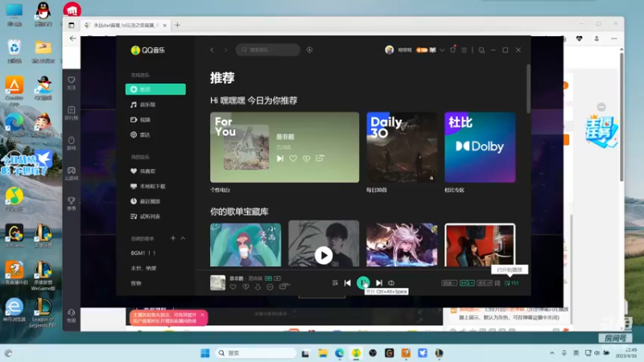Open comments icon in the player bar
Viewport: 644px width, 362px height.
(x=284, y=286)
